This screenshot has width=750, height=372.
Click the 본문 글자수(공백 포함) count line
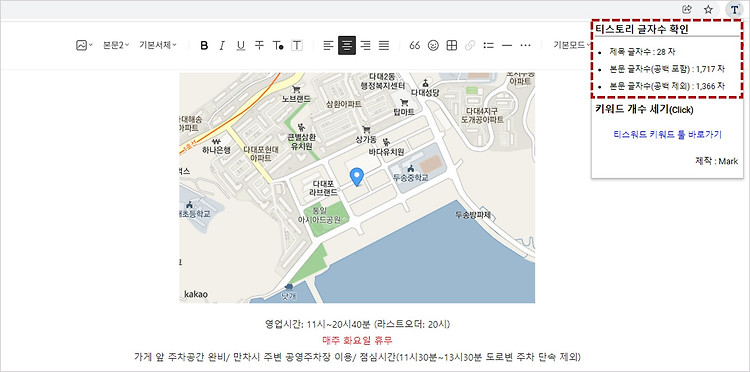[667, 69]
